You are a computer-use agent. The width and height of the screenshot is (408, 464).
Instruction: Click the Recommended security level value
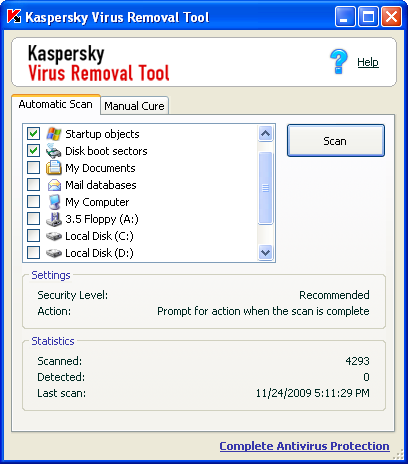pos(334,295)
